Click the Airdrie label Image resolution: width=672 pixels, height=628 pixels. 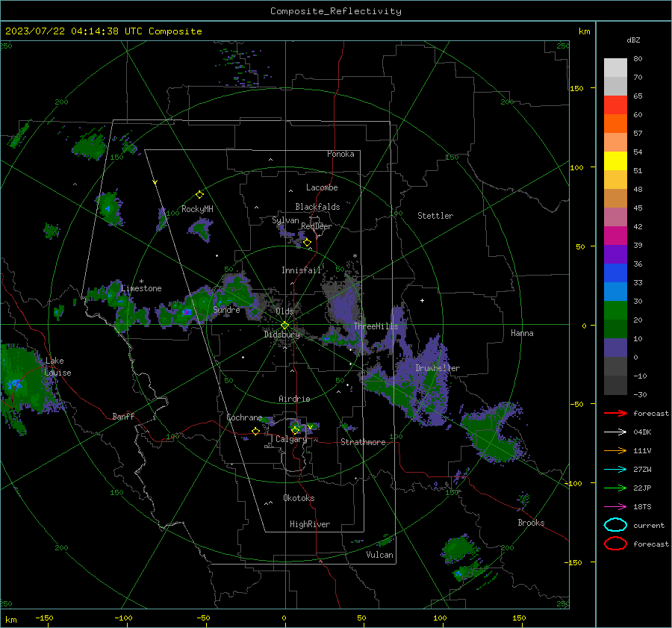point(294,399)
